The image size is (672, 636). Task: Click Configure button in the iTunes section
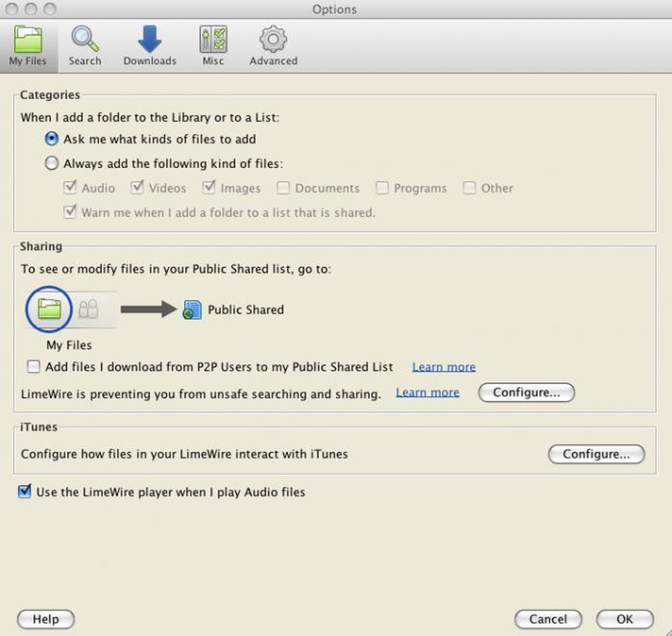596,454
